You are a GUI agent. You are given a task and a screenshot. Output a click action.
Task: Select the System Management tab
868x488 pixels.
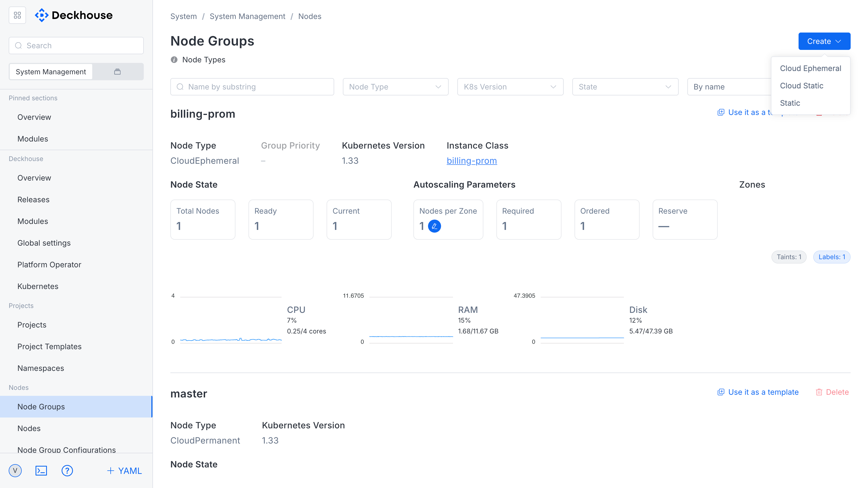(51, 71)
